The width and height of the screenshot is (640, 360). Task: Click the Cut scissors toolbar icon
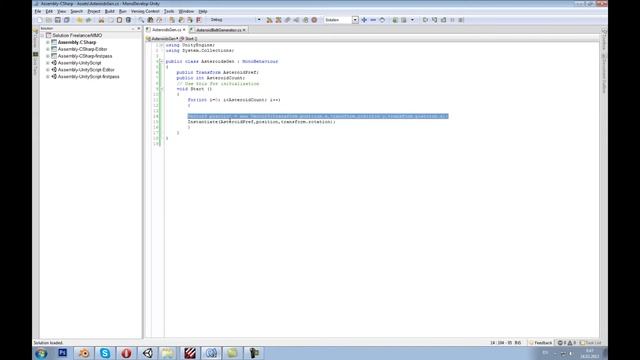click(101, 20)
